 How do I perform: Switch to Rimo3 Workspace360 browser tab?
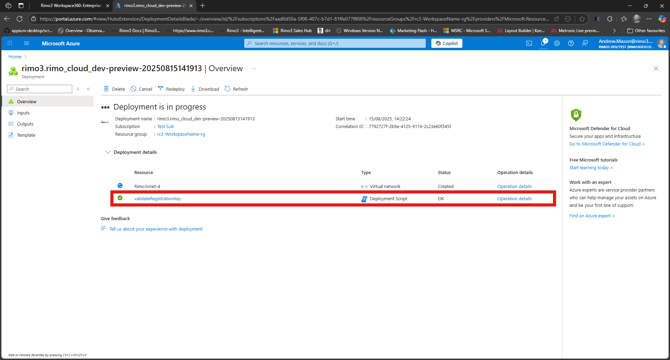71,6
